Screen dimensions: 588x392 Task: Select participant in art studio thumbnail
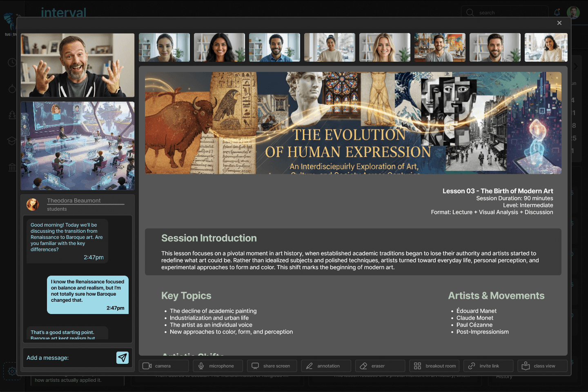[x=440, y=47]
